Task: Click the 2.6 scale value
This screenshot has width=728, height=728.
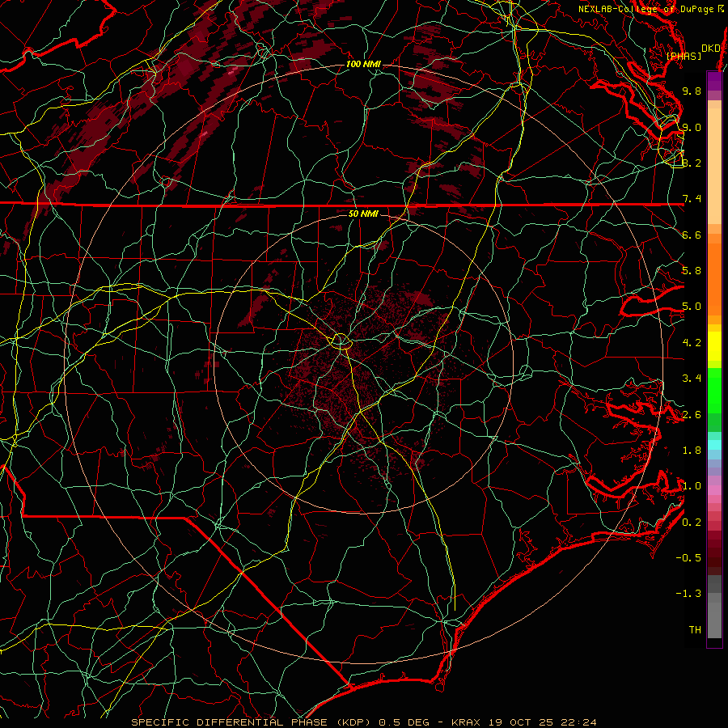Action: 692,415
